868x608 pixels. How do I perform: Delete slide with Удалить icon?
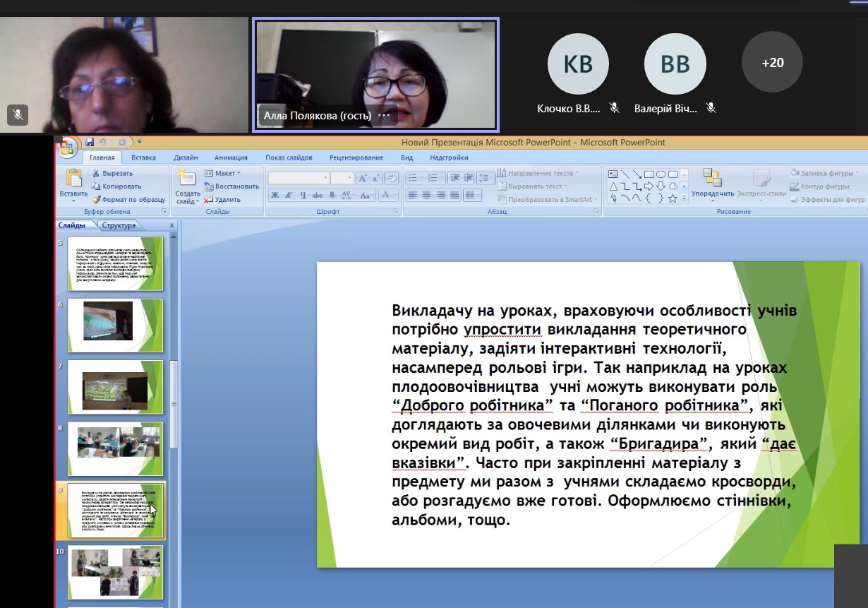(x=222, y=200)
